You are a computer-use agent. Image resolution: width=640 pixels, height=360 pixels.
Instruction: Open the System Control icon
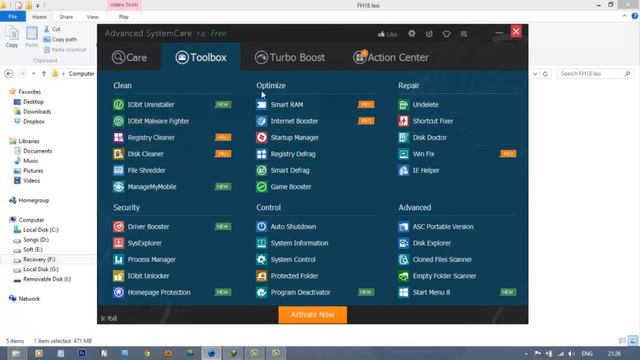point(262,259)
